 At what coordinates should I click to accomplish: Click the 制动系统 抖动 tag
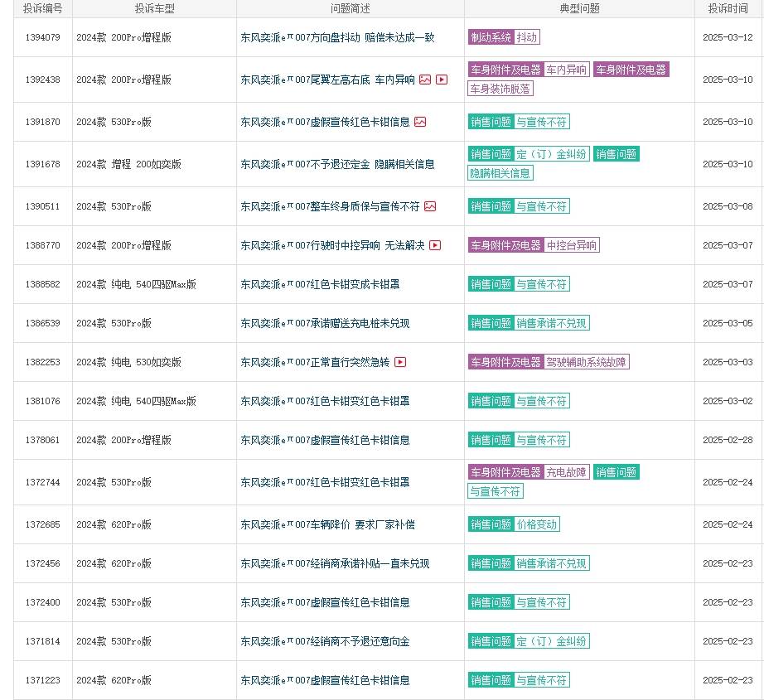coord(504,37)
